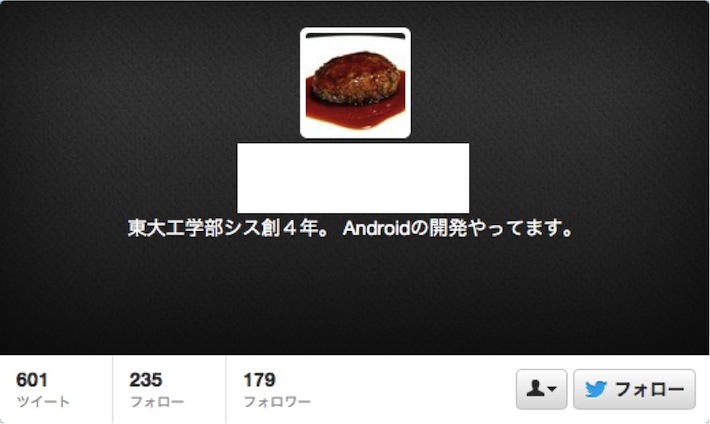
Task: Open the hamburger steak profile picture
Action: pyautogui.click(x=355, y=83)
